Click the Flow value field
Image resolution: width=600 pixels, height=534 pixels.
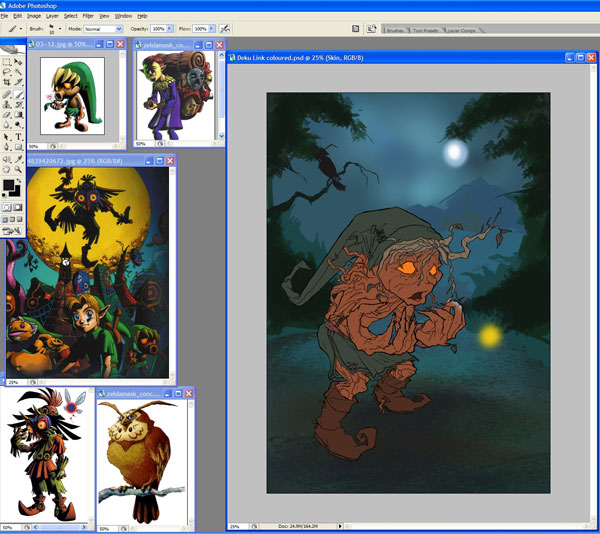[200, 29]
